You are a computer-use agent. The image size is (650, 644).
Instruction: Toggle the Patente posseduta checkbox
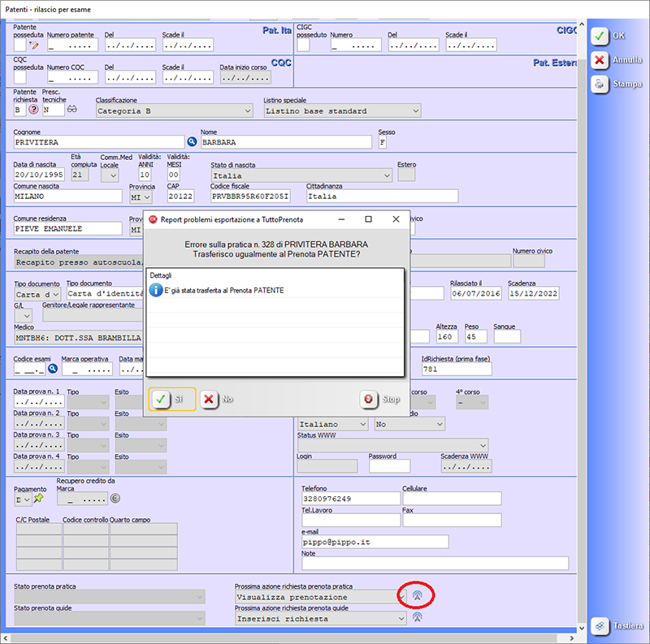20,45
